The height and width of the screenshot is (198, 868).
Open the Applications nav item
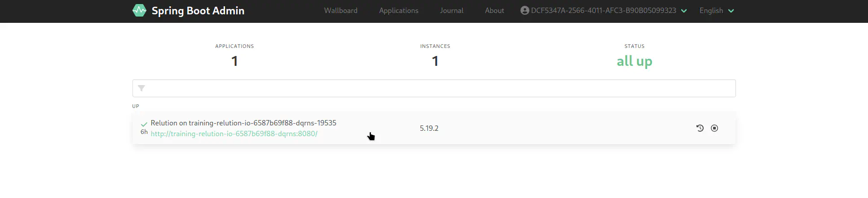(398, 10)
